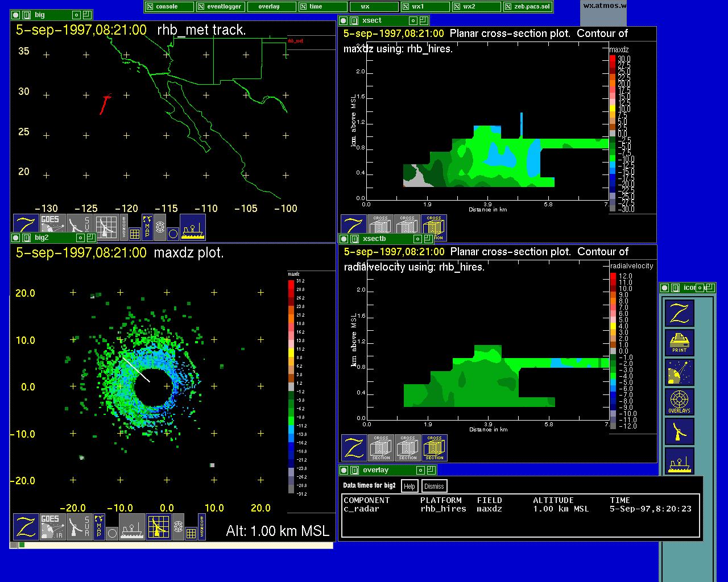The height and width of the screenshot is (582, 728).
Task: Select the MAP icon in big2 toolbar
Action: [x=99, y=527]
